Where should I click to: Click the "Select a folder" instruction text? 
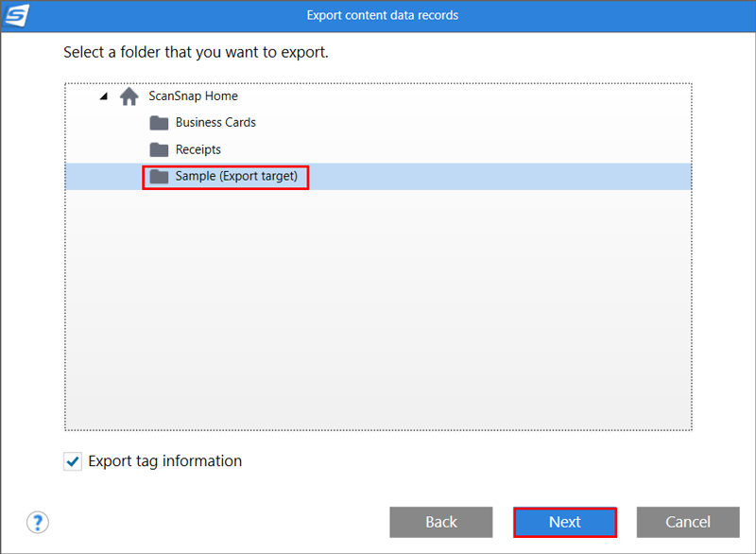(196, 52)
